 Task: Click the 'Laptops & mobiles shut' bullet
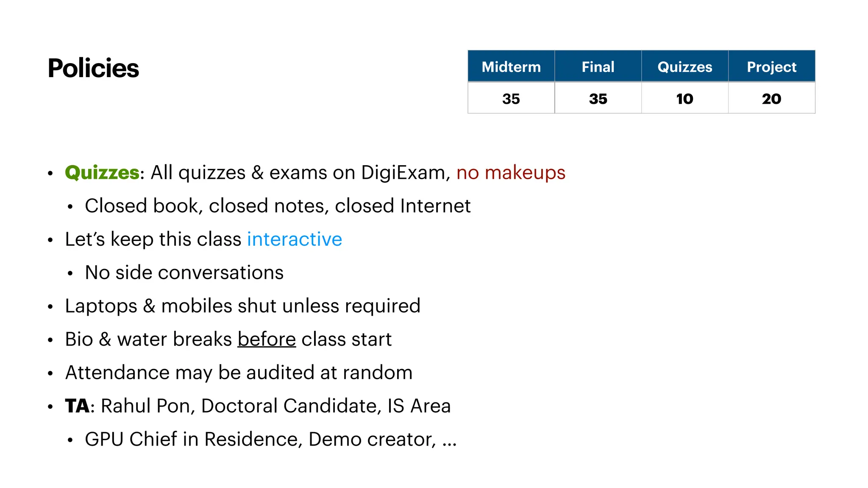pyautogui.click(x=242, y=306)
